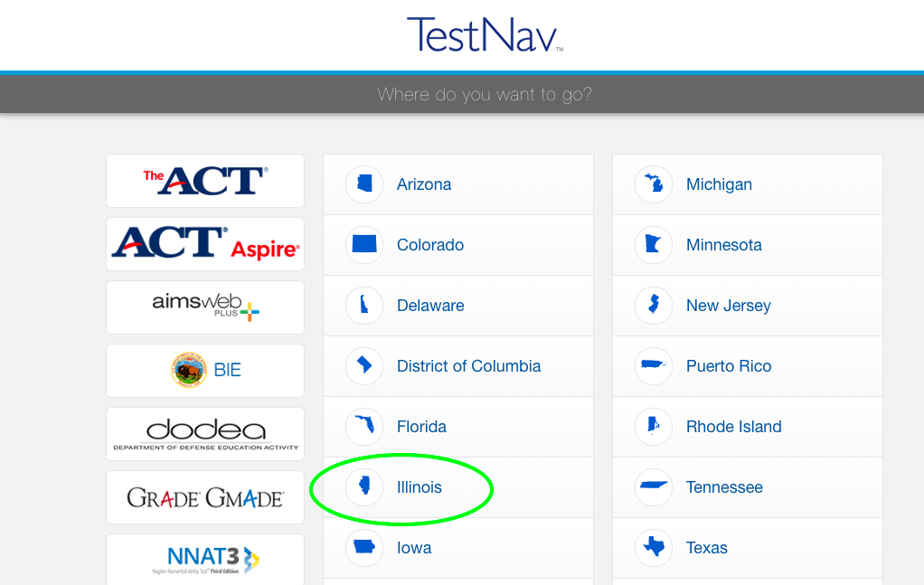
Task: Click the Illinois state shape icon
Action: click(x=364, y=486)
